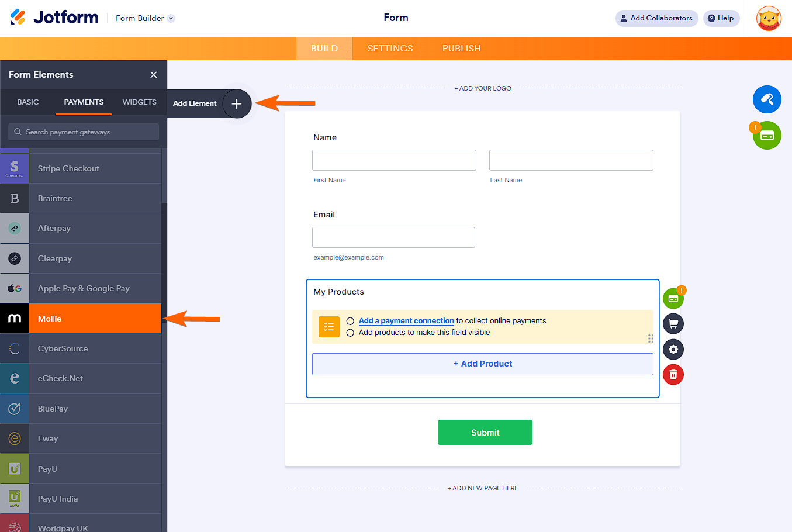
Task: Click the Email input field
Action: point(393,237)
